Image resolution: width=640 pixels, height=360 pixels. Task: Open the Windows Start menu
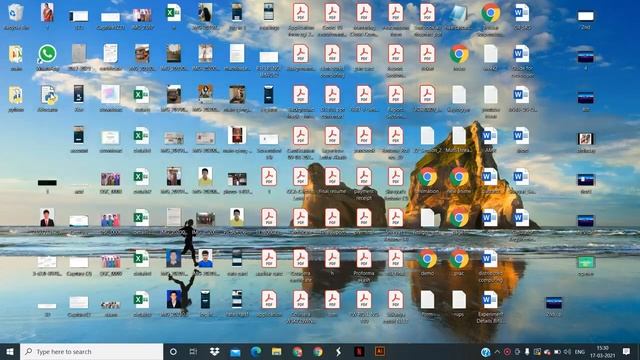(10, 351)
